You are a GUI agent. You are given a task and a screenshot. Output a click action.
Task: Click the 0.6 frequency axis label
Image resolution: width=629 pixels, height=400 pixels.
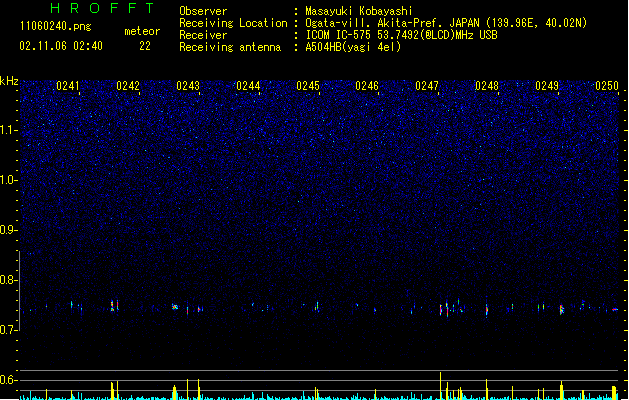pyautogui.click(x=8, y=380)
